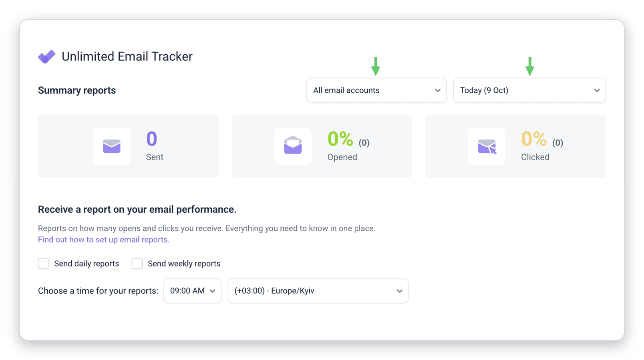Click the purple 0 Sent count
The height and width of the screenshot is (360, 644).
click(152, 139)
